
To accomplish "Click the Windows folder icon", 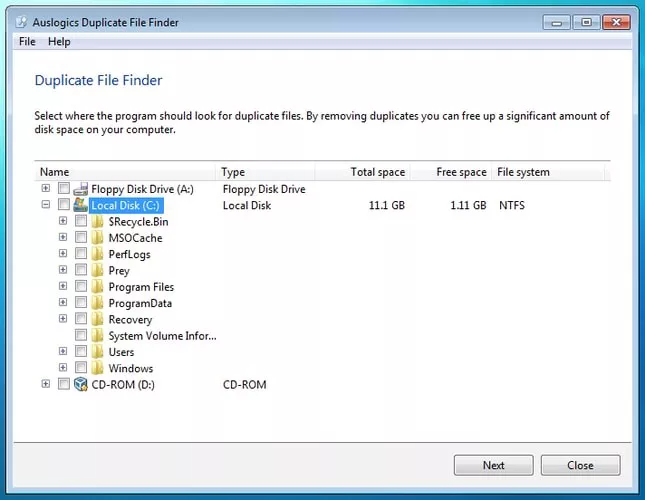I will pos(98,369).
